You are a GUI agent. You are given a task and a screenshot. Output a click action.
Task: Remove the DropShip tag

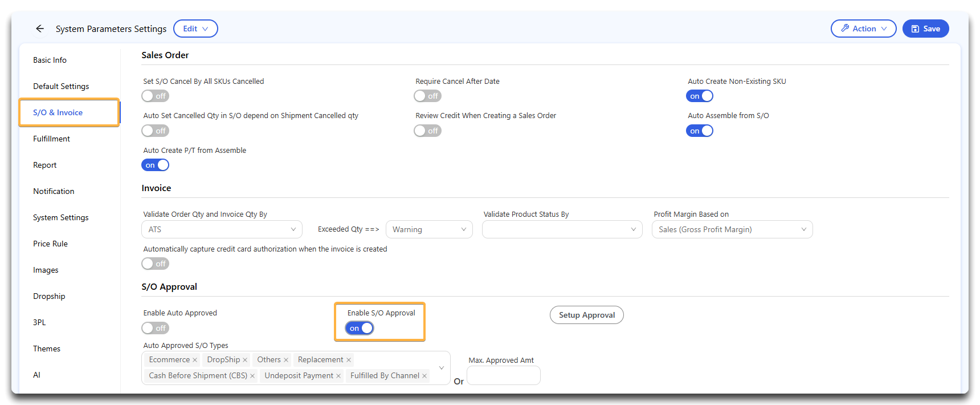[245, 360]
